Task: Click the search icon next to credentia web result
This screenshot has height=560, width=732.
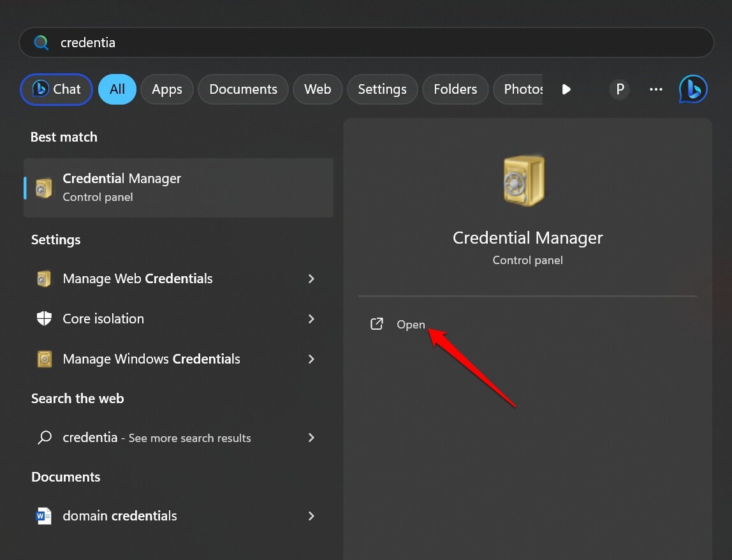Action: 43,438
